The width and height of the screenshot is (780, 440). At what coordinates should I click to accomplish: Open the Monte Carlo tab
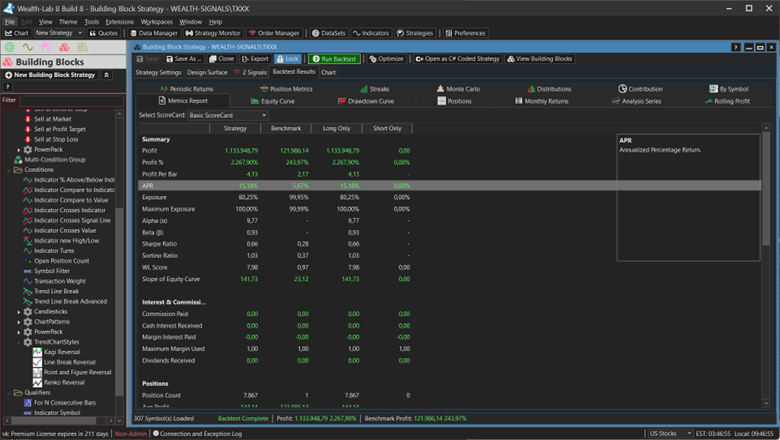(x=462, y=89)
